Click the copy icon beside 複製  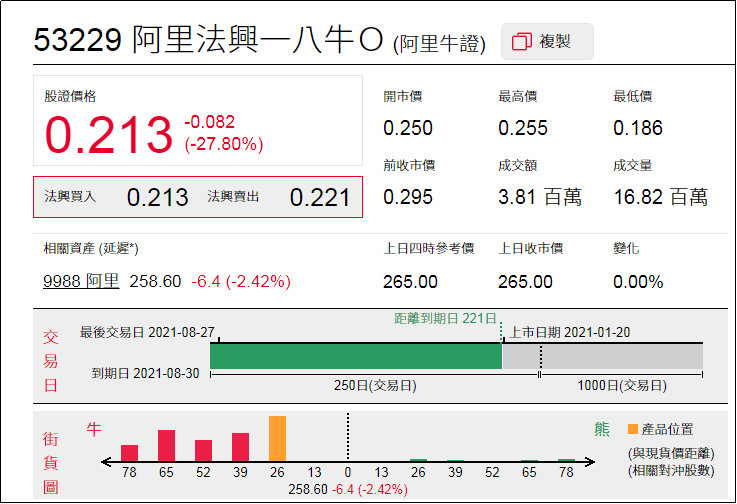pos(522,41)
